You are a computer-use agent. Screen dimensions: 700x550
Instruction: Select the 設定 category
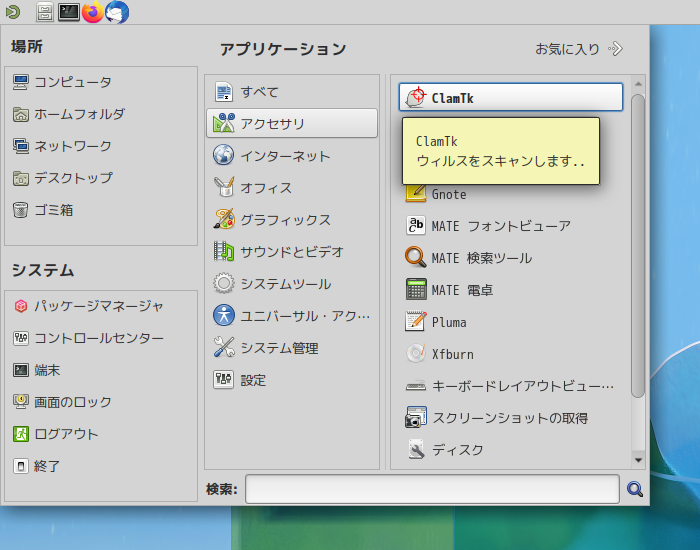click(292, 380)
